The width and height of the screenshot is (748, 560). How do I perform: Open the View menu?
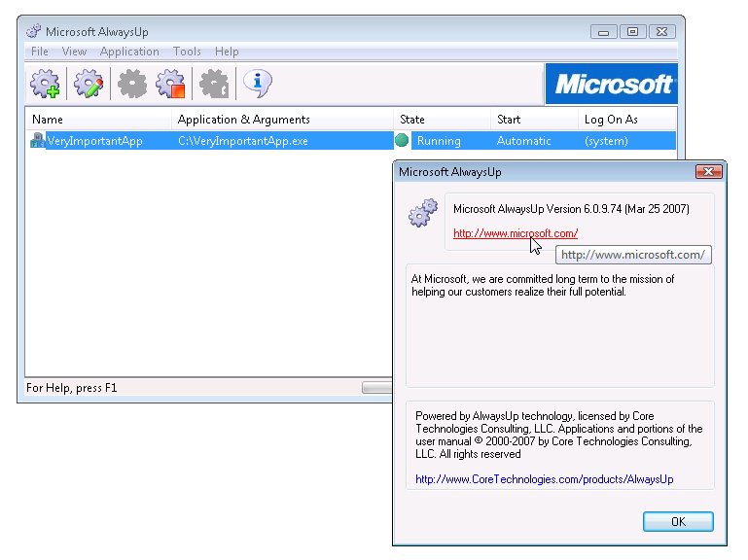coord(74,52)
